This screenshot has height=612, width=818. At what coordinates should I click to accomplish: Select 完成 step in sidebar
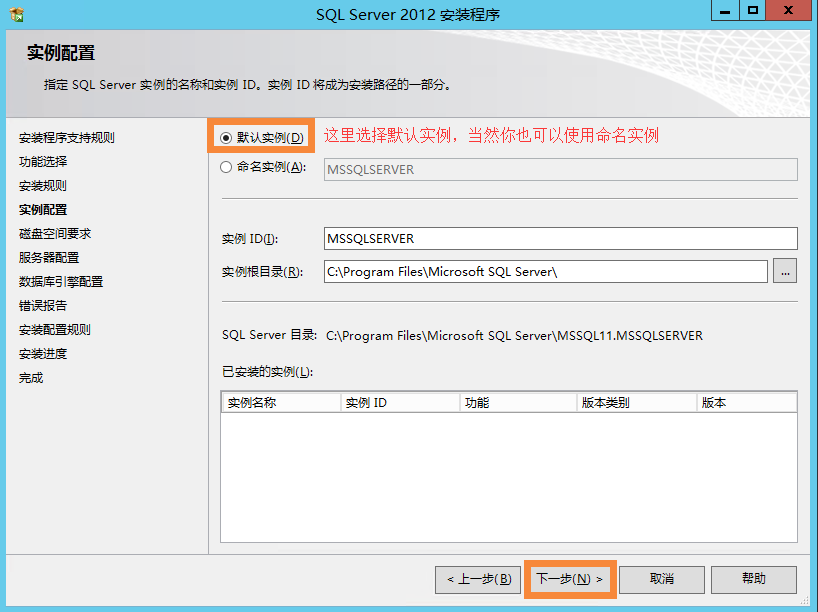[31, 378]
